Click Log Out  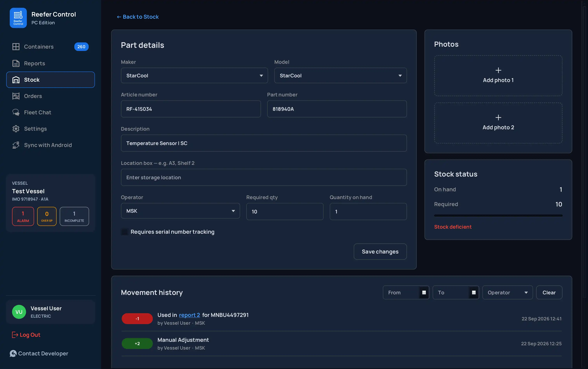pyautogui.click(x=26, y=335)
